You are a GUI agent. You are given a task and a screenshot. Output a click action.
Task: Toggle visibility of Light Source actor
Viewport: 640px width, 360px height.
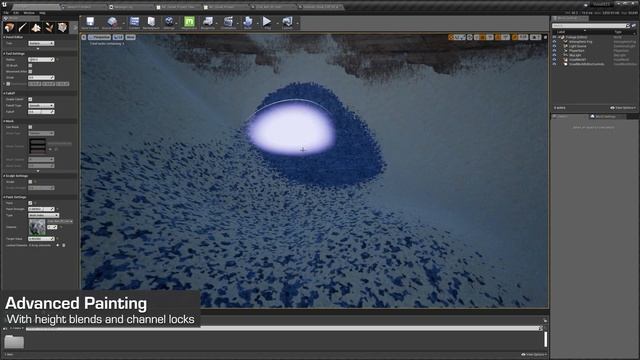554,46
